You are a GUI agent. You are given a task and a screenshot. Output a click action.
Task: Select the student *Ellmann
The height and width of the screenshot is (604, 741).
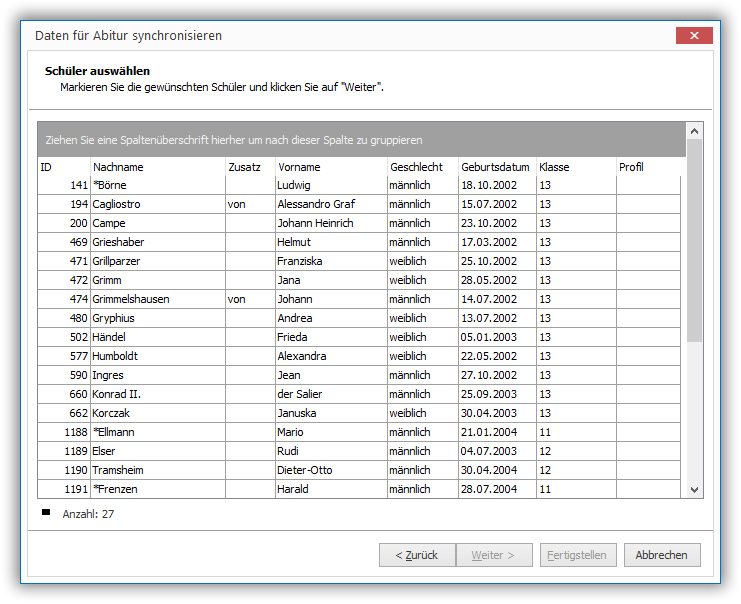click(x=359, y=432)
